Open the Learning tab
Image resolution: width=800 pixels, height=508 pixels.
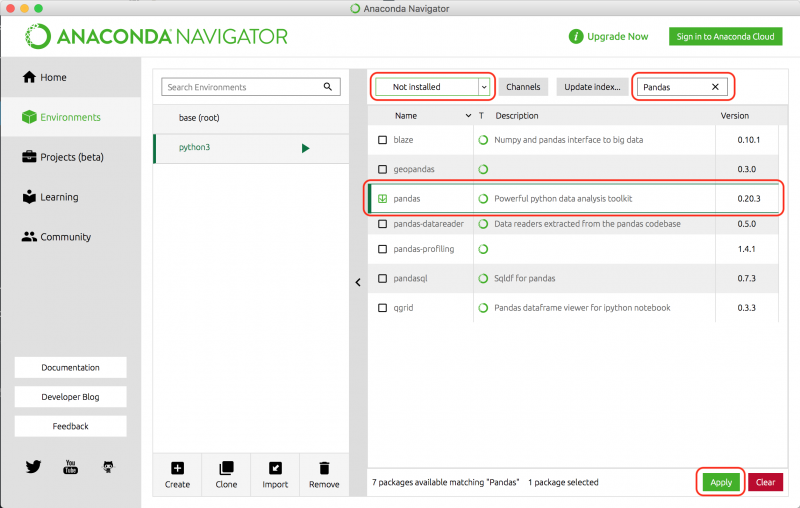[x=71, y=197]
